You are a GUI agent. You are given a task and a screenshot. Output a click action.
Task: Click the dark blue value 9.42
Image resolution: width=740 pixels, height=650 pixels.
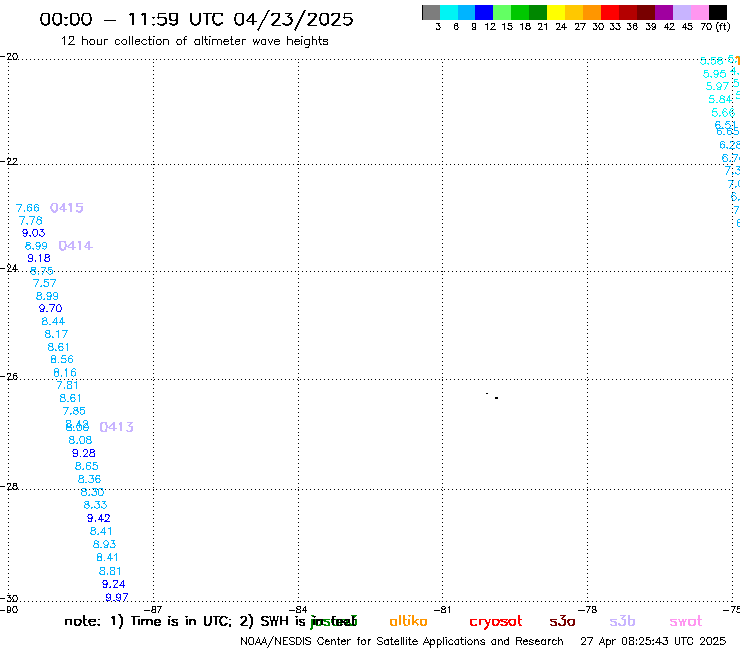(x=99, y=518)
